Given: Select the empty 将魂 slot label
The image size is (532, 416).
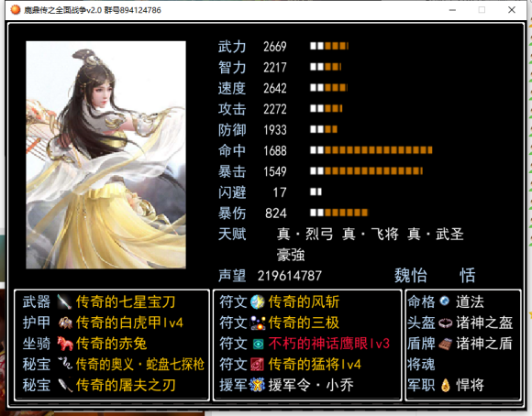Looking at the screenshot, I should pos(421,365).
